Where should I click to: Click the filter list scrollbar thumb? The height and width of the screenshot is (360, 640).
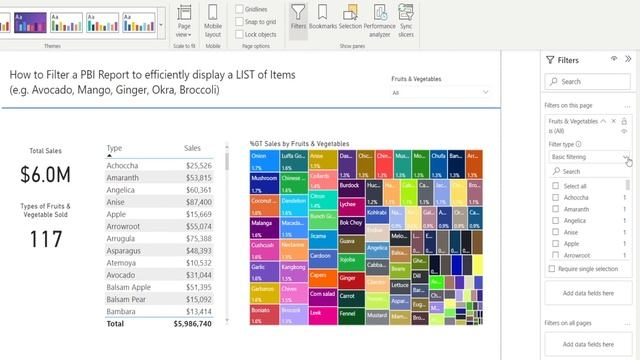pyautogui.click(x=627, y=184)
